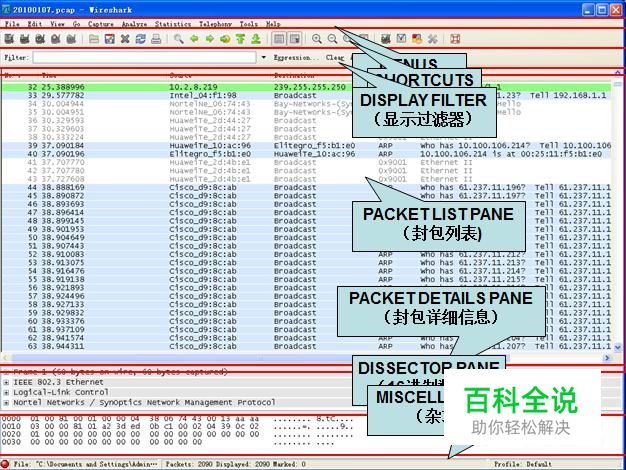Stop the running capture icon
The width and height of the screenshot is (626, 470).
tap(56, 39)
